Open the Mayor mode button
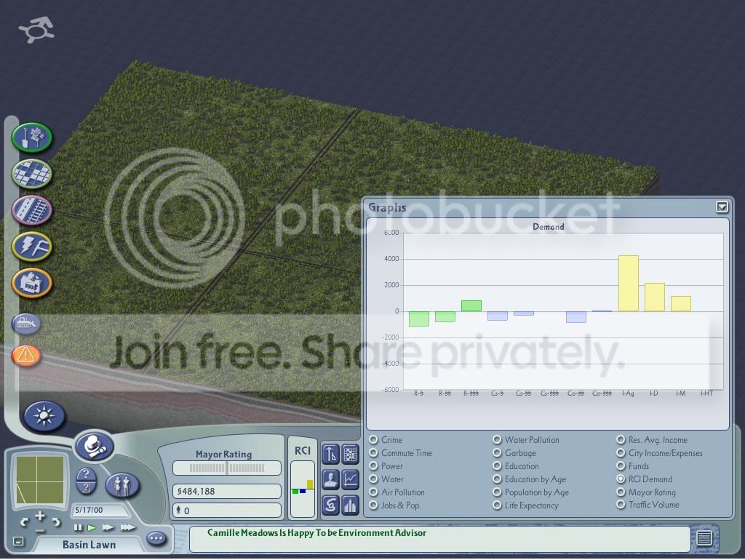 click(x=94, y=447)
